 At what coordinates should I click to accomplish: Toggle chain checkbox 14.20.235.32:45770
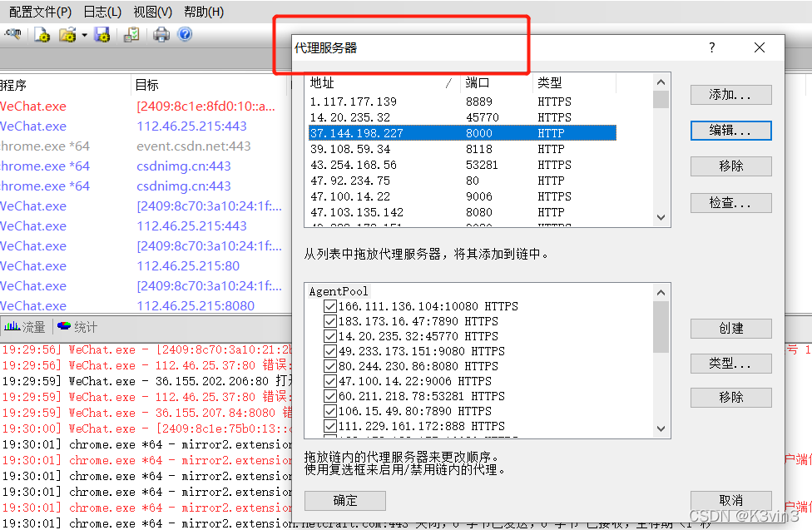click(x=329, y=336)
